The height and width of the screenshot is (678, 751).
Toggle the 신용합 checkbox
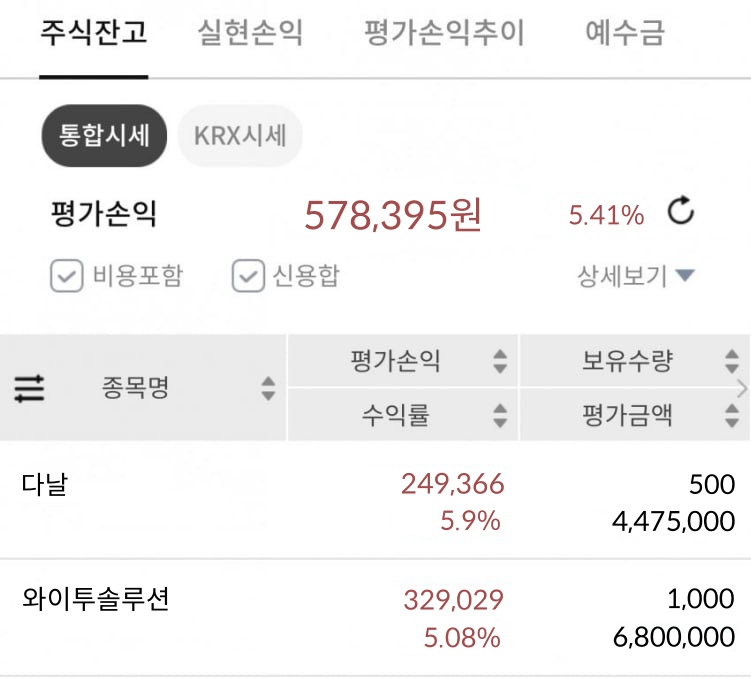tap(248, 276)
